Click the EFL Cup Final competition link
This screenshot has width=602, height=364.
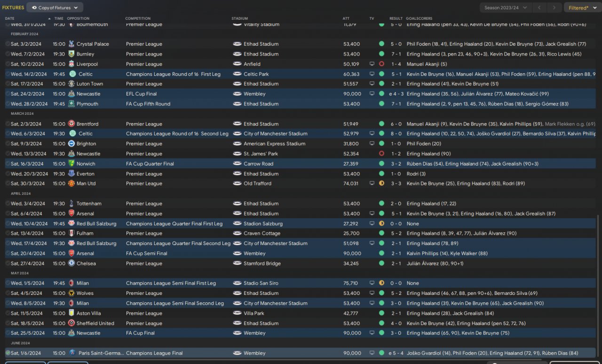pos(142,94)
